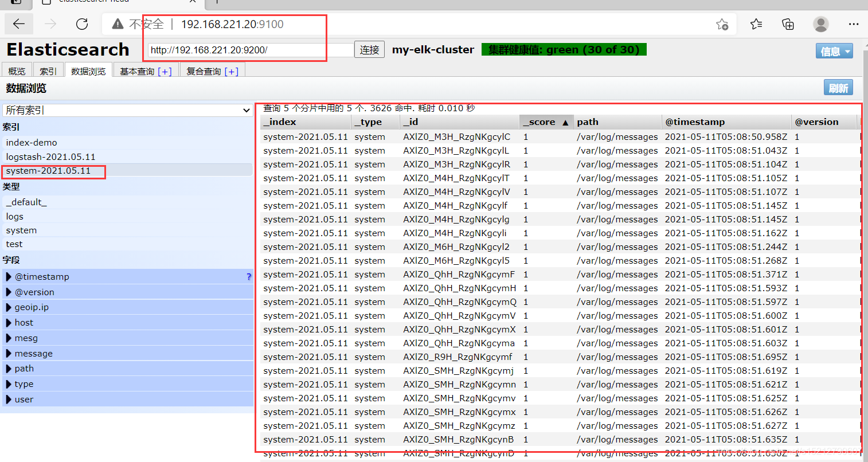This screenshot has width=868, height=462.
Task: Open the browser profile avatar
Action: (x=821, y=24)
